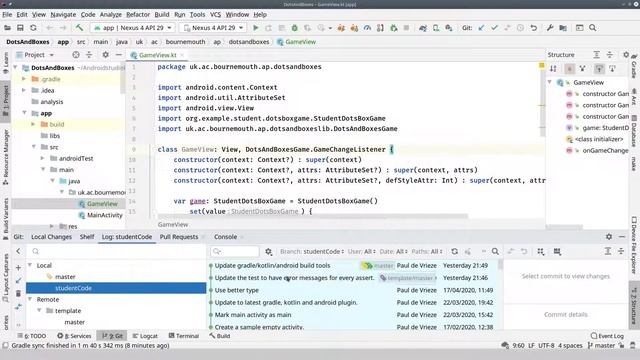Expand the androidTest folder node

42,158
